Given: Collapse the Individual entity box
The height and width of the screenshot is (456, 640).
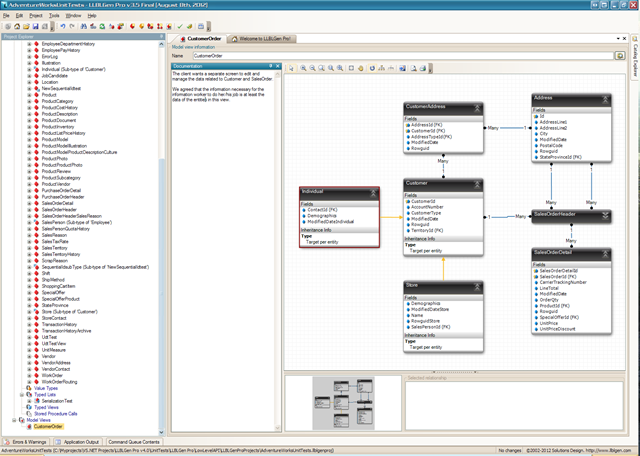Looking at the screenshot, I should coord(373,194).
